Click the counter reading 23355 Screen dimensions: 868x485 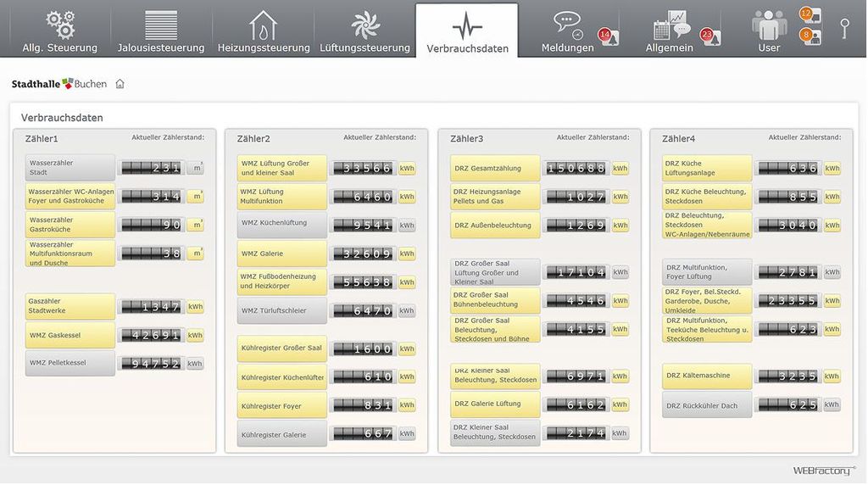pos(787,301)
